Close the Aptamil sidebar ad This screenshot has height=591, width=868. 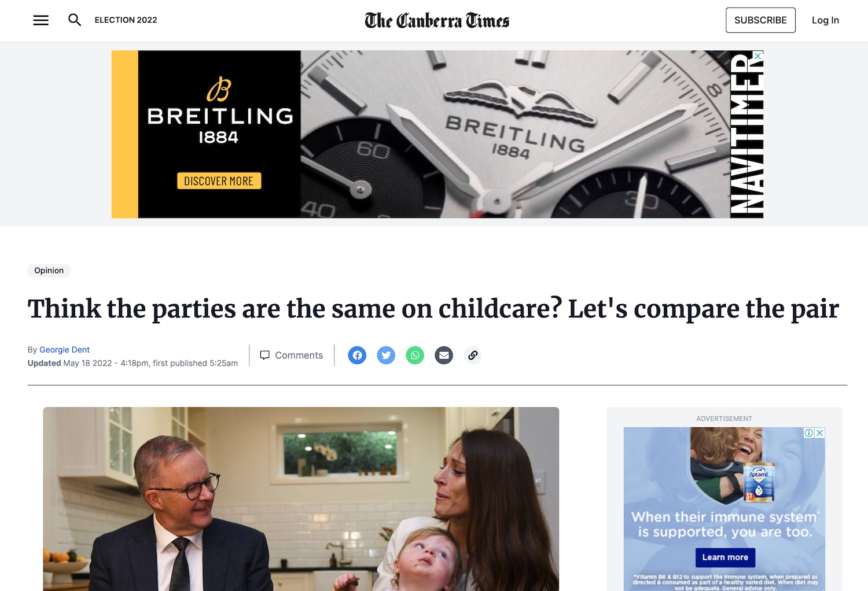(x=819, y=433)
